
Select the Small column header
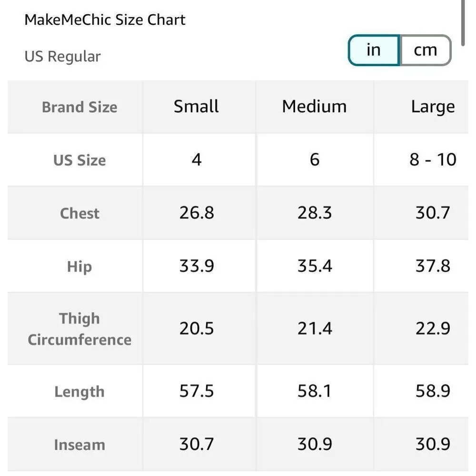coord(196,107)
